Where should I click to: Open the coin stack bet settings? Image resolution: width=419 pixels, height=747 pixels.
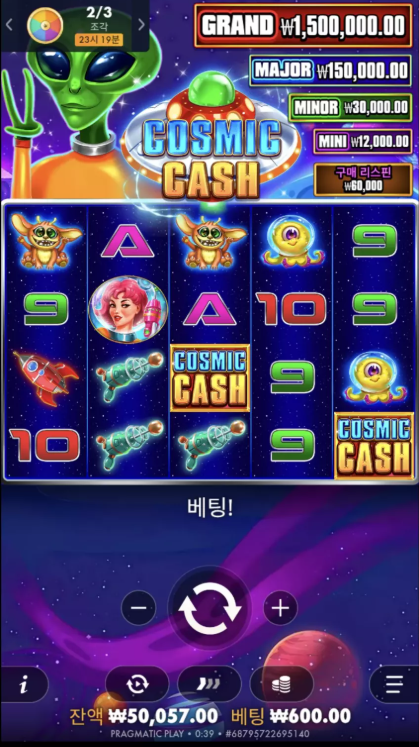pyautogui.click(x=281, y=685)
